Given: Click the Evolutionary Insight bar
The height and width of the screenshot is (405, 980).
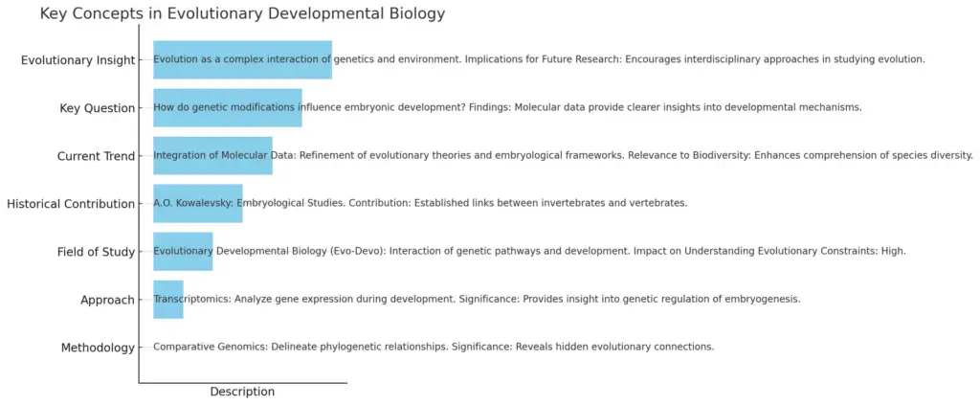Looking at the screenshot, I should point(242,60).
